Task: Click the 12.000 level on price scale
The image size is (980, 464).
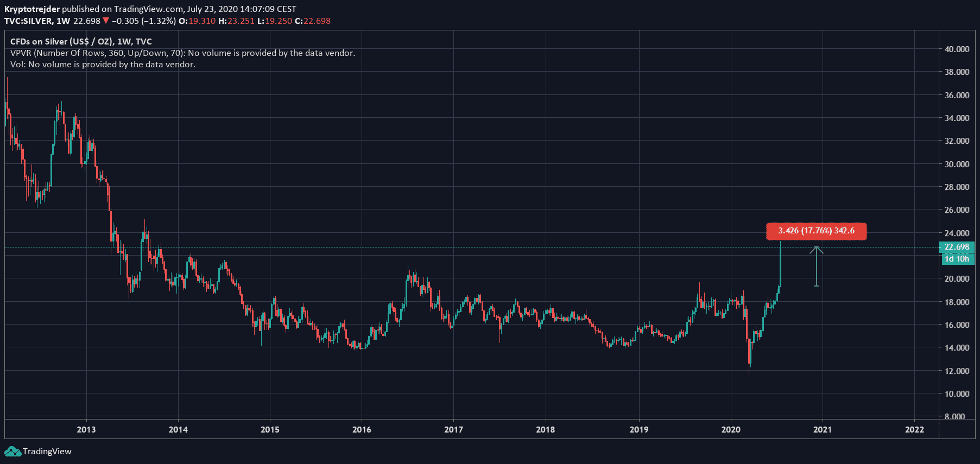Action: [957, 371]
